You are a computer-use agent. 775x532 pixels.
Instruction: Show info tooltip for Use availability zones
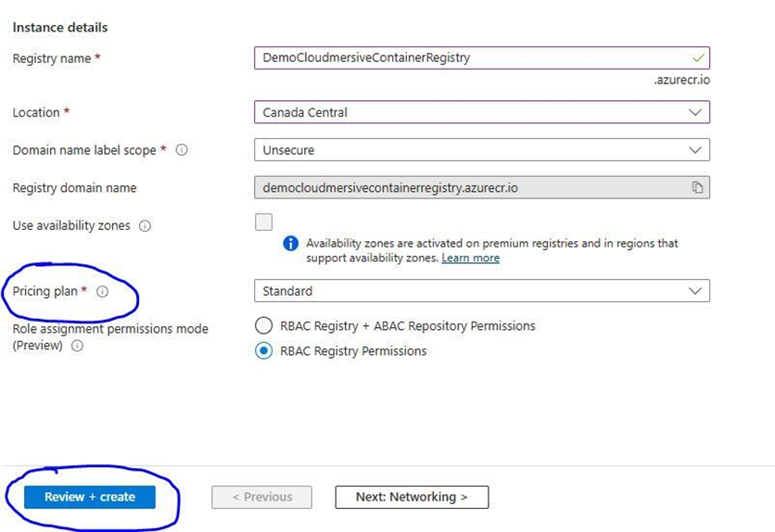(x=145, y=226)
